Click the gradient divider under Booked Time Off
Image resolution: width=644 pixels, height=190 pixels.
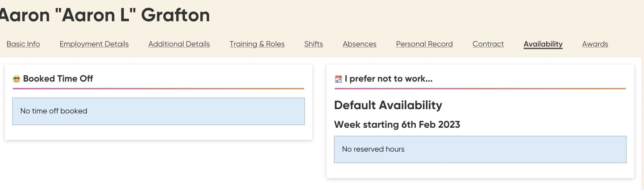click(158, 88)
